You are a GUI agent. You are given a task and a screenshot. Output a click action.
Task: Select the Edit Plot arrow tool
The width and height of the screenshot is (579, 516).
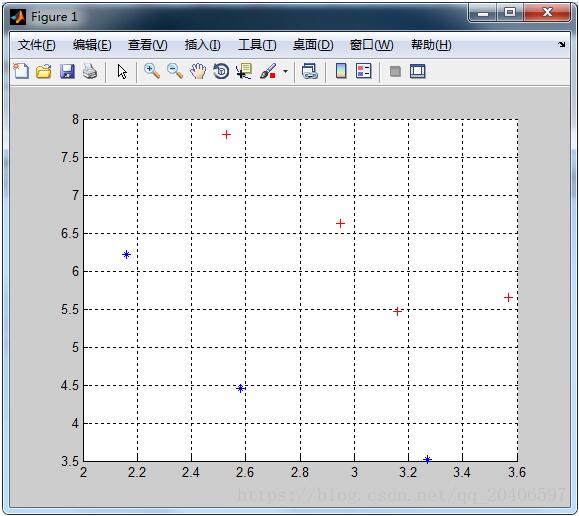(122, 71)
